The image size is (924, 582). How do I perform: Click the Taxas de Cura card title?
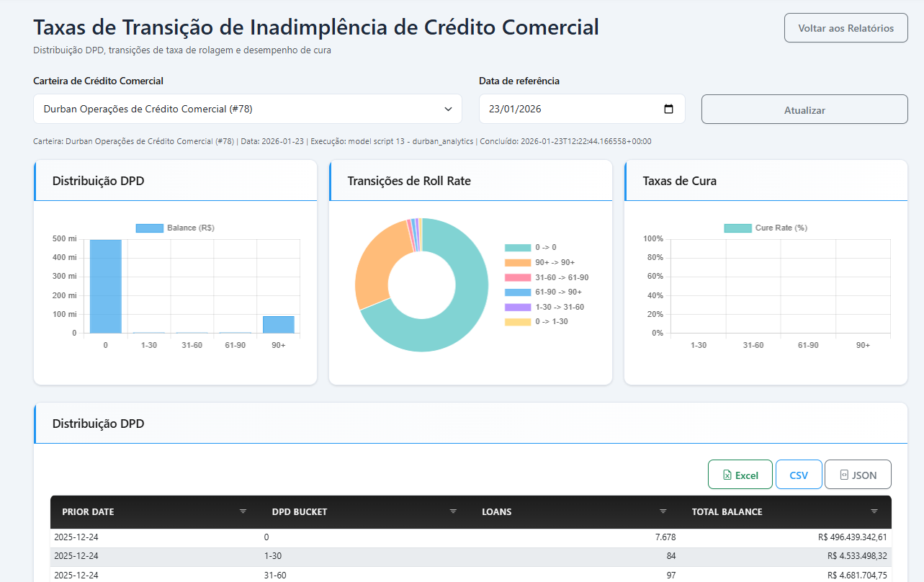(680, 181)
